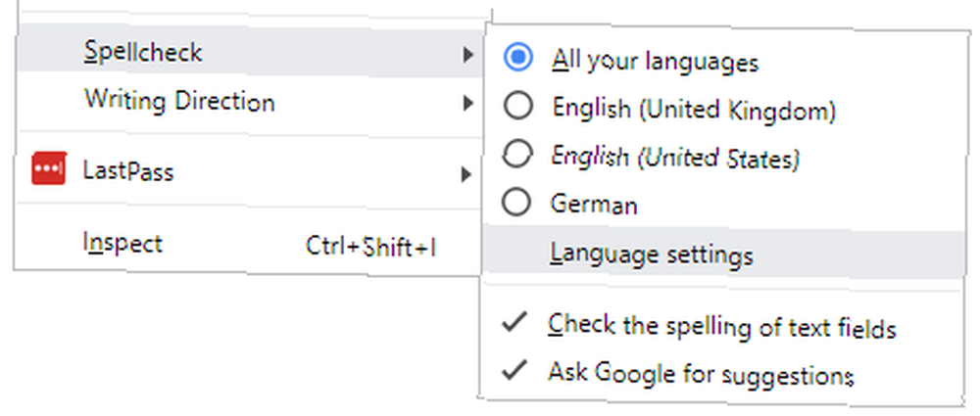Image resolution: width=980 pixels, height=416 pixels.
Task: Click the checkmark beside Ask Google for suggestions
Action: pyautogui.click(x=515, y=370)
